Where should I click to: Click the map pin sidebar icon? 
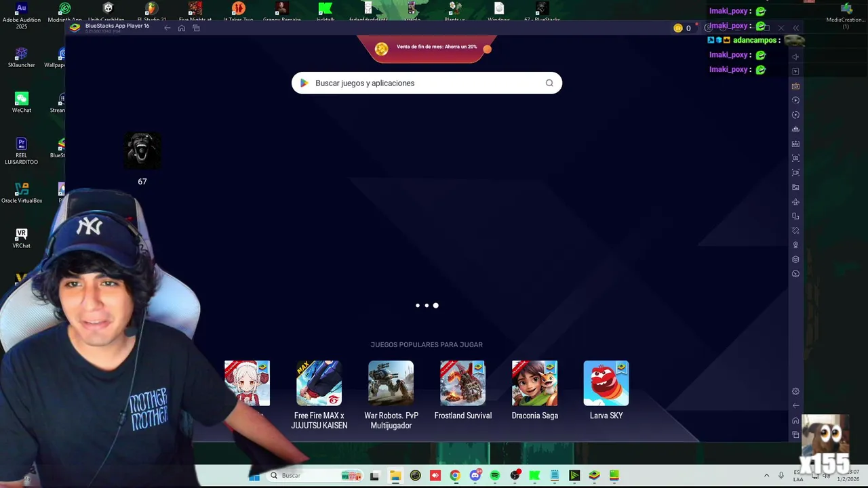(795, 245)
